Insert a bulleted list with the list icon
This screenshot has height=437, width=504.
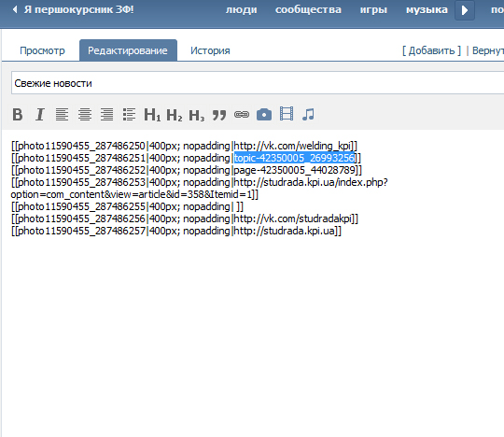(129, 114)
